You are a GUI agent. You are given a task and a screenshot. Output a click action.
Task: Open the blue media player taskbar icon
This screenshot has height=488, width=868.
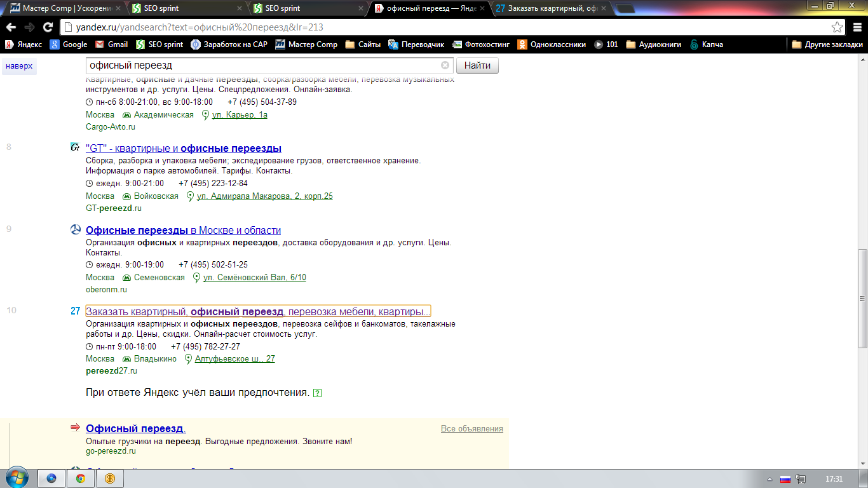click(x=52, y=478)
